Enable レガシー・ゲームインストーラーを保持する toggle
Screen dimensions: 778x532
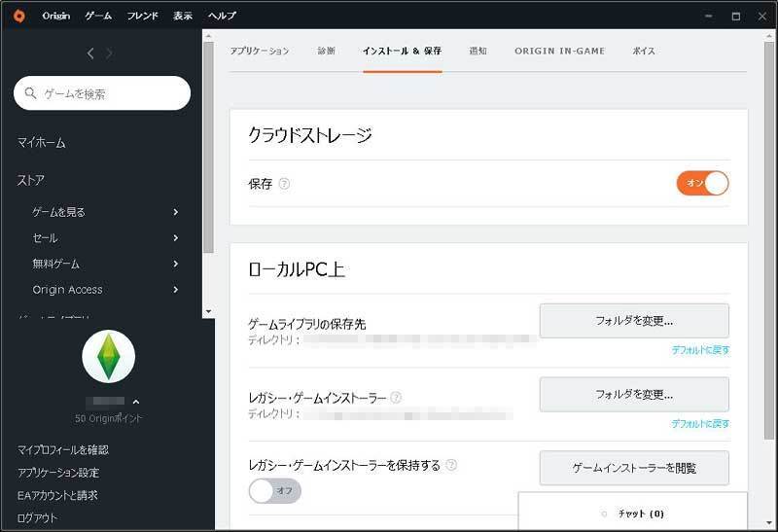coord(275,490)
